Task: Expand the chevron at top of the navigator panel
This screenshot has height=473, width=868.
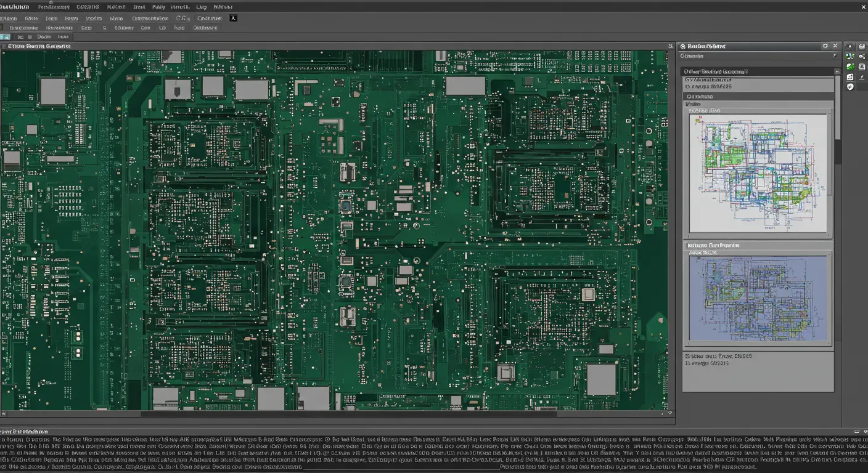Action: coord(836,55)
